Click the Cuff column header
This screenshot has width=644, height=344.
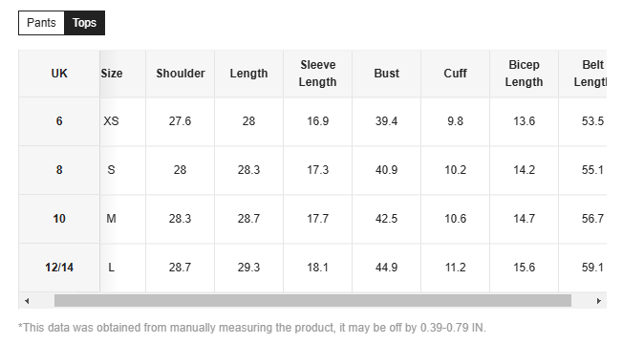(x=455, y=74)
